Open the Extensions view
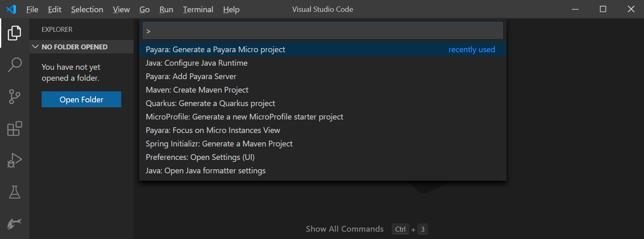The image size is (644, 239). (x=14, y=128)
